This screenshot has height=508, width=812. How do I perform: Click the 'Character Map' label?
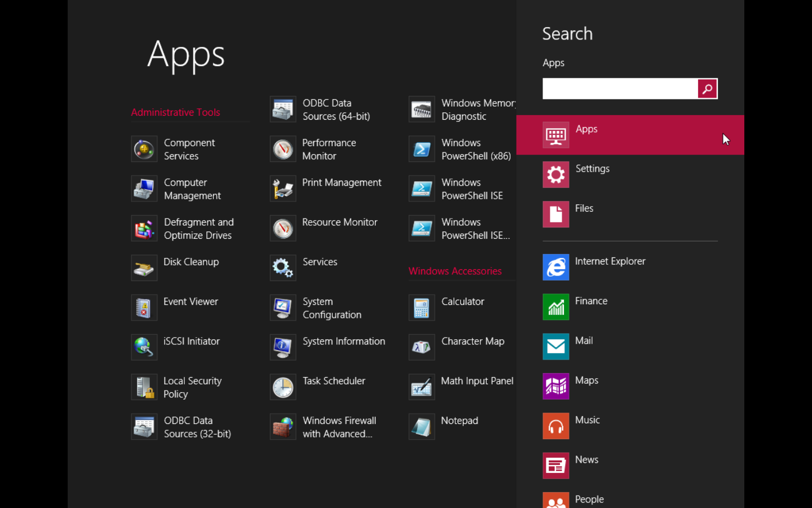(473, 341)
